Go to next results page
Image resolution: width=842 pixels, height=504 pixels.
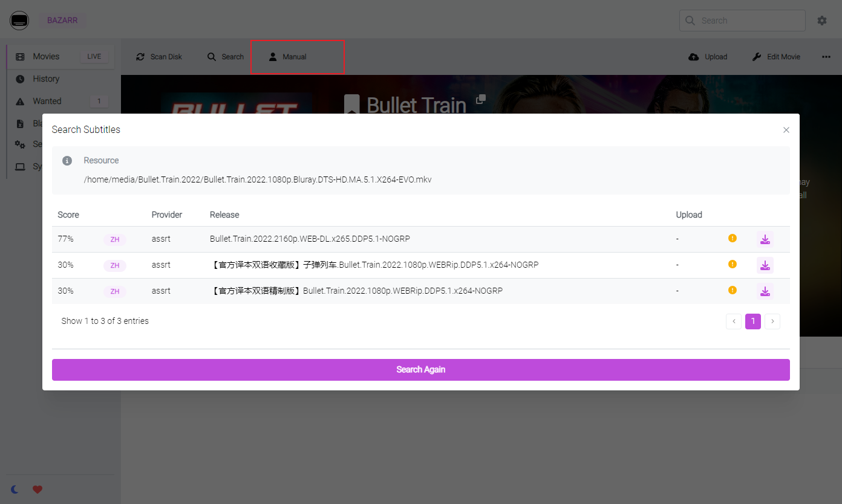tap(772, 321)
